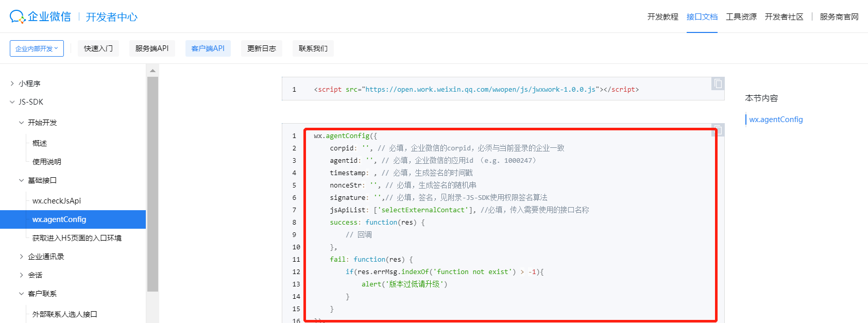This screenshot has height=323, width=868.
Task: Select wx.agentConfig in sidebar
Action: pyautogui.click(x=73, y=219)
